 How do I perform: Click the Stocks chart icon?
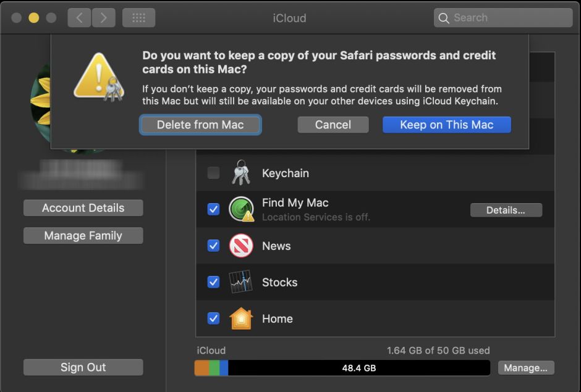(x=241, y=282)
